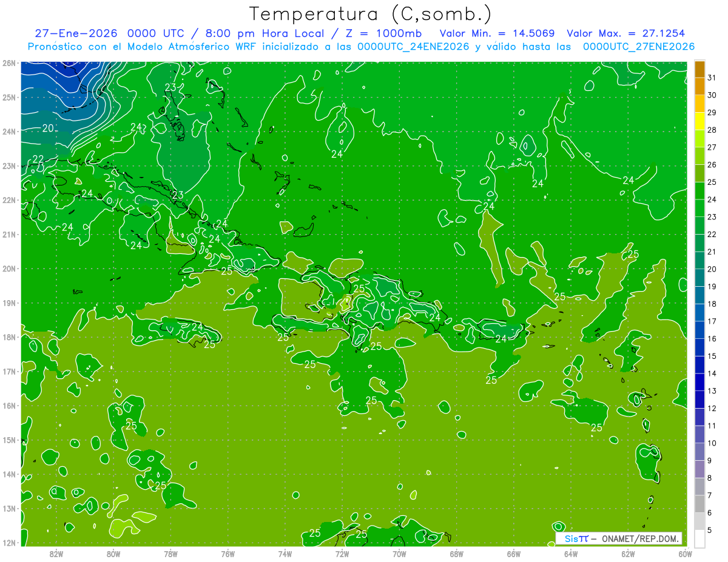
Task: Click the '15' label on the color scale
Action: coord(712,356)
